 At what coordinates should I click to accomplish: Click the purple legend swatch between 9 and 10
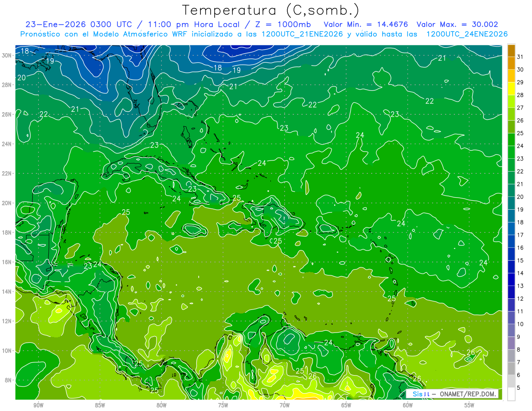pyautogui.click(x=511, y=330)
